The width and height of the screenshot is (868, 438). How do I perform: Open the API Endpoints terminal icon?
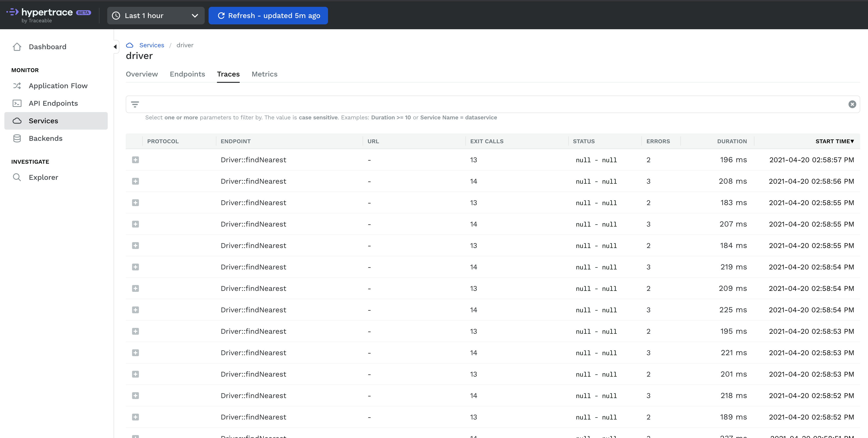[x=17, y=104]
